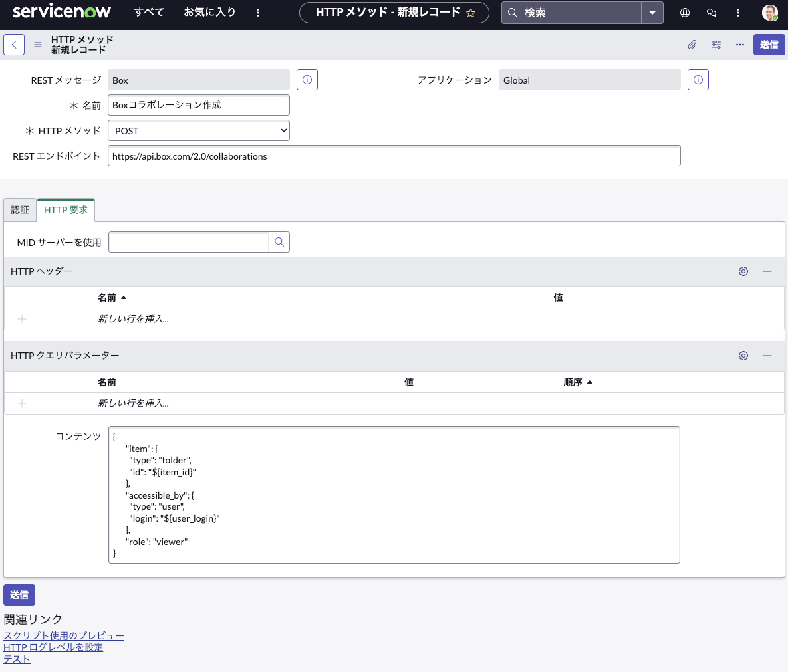Click the MID サーバー lookup magnifier icon
788x672 pixels.
coord(279,242)
